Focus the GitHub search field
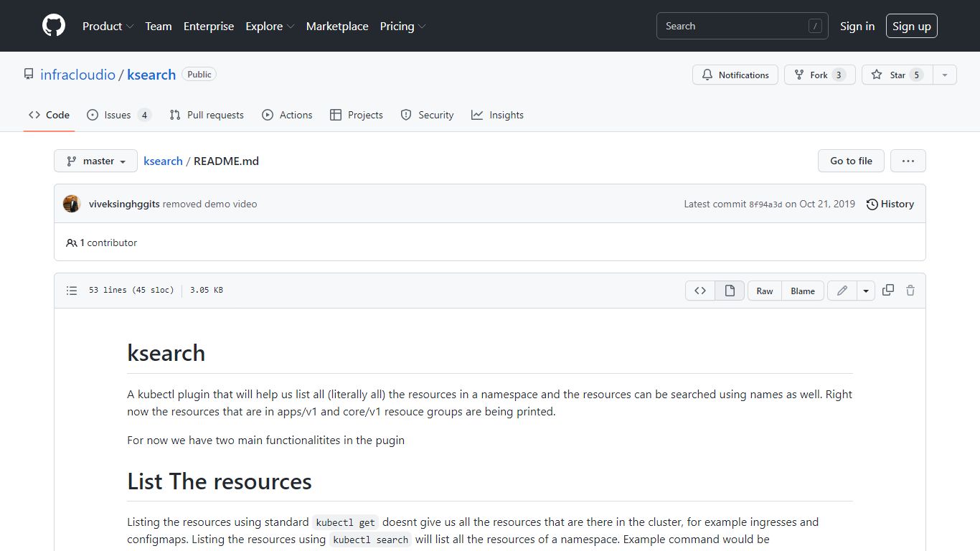The height and width of the screenshot is (551, 980). (743, 26)
